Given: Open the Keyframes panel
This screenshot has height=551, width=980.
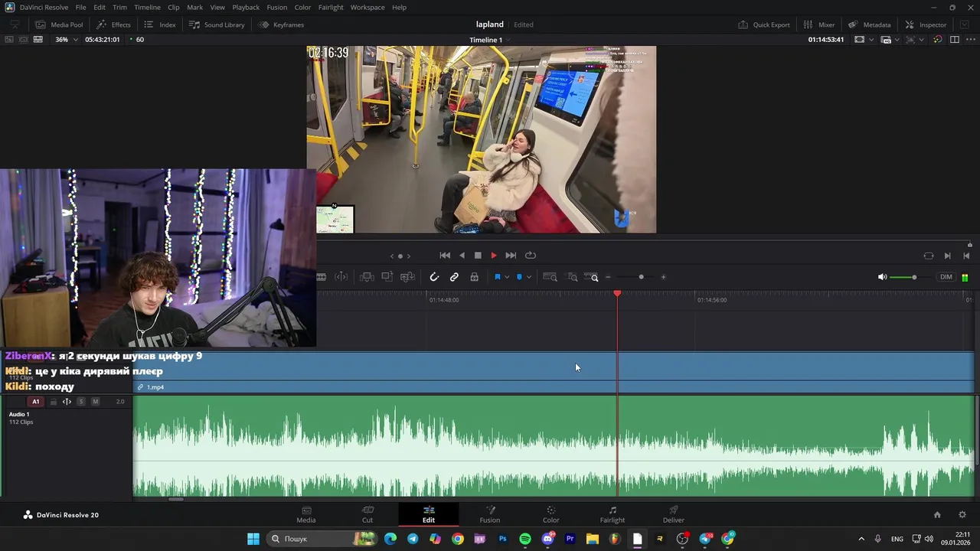Looking at the screenshot, I should pos(281,24).
